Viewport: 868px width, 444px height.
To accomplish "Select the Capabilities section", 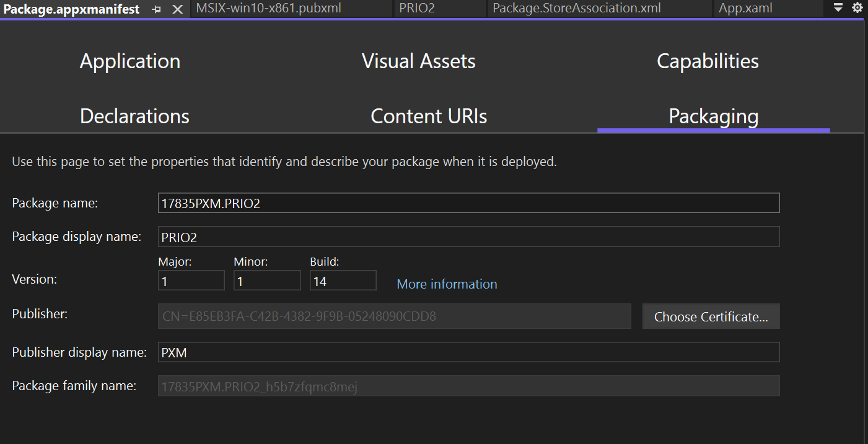I will [x=708, y=61].
